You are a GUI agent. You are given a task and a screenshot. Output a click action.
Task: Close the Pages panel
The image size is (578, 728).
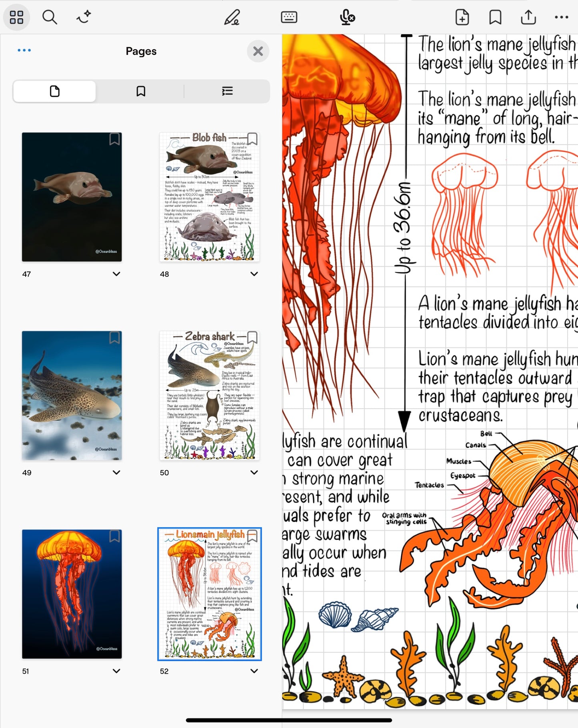click(258, 51)
